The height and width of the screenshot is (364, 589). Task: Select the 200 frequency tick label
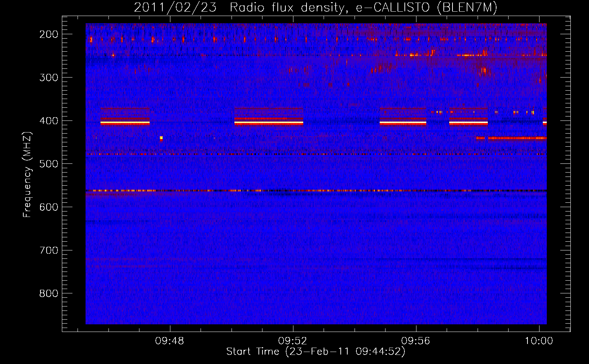pos(49,34)
